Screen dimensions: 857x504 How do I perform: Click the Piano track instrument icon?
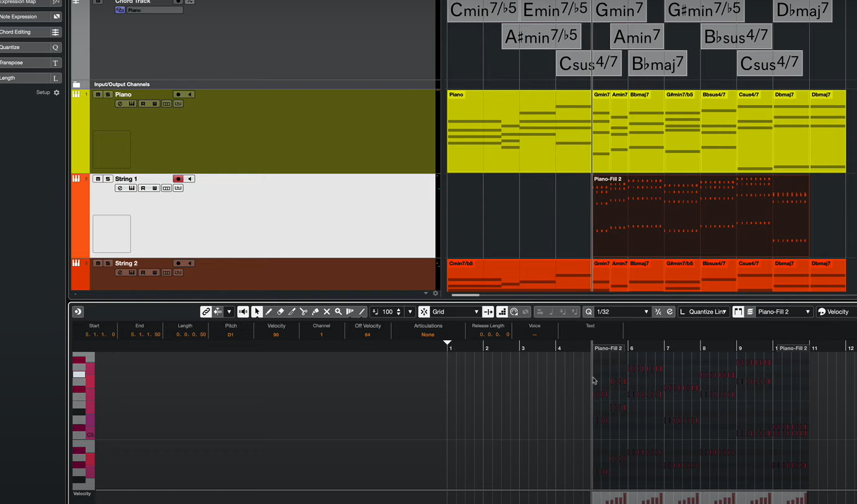[76, 94]
